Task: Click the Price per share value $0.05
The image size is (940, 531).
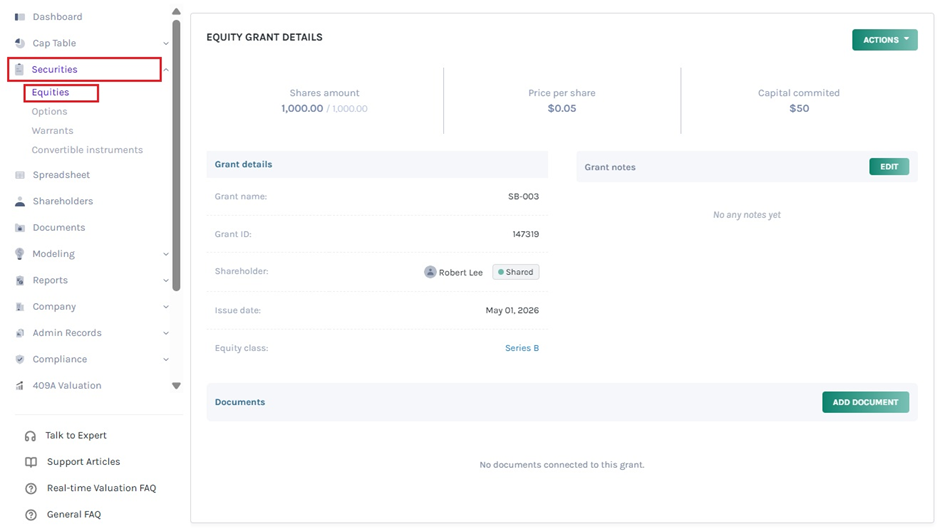Action: (562, 108)
